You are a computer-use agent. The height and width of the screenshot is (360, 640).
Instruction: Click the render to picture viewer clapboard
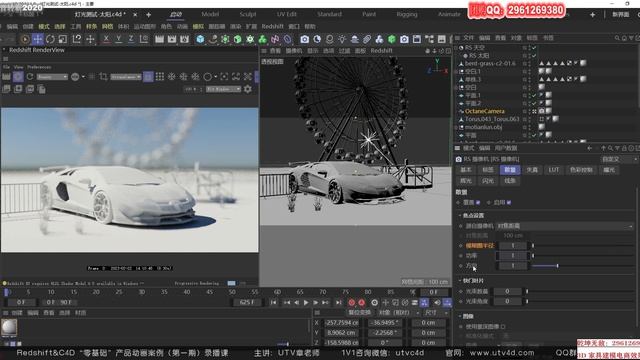pos(172,39)
